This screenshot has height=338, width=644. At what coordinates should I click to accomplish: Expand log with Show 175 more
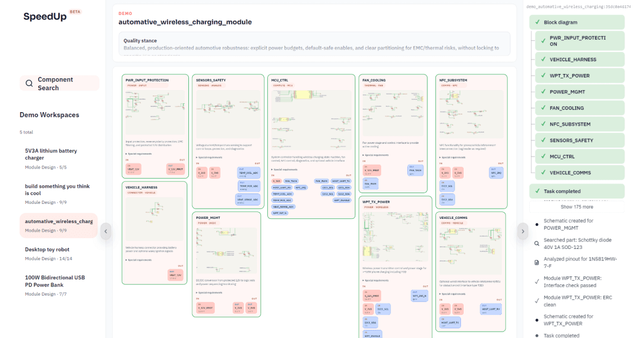[x=577, y=207]
